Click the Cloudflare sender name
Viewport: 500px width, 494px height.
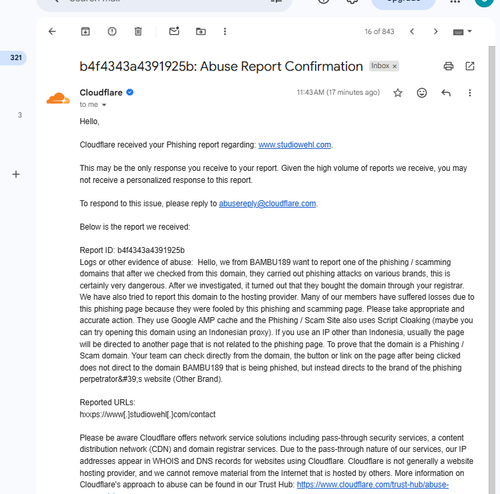click(x=101, y=93)
